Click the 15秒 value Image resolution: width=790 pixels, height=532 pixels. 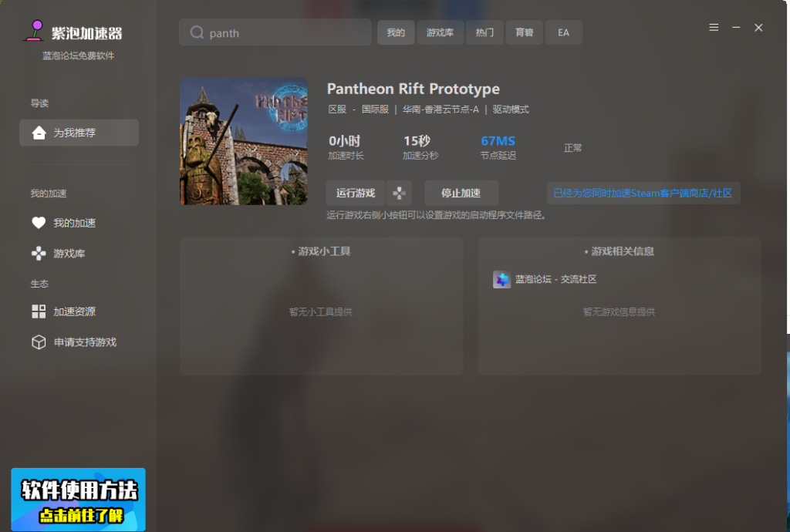coord(417,141)
